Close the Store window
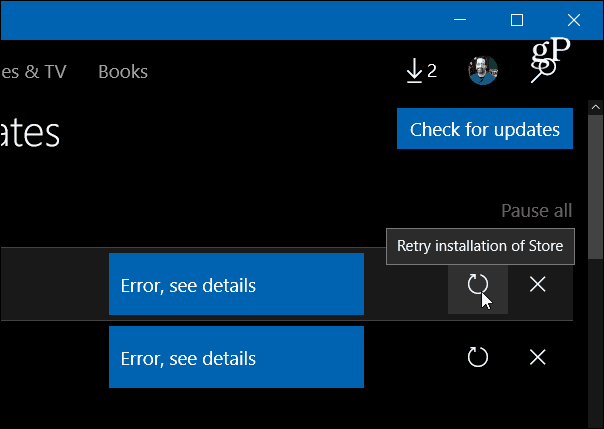This screenshot has width=604, height=429. (x=574, y=20)
